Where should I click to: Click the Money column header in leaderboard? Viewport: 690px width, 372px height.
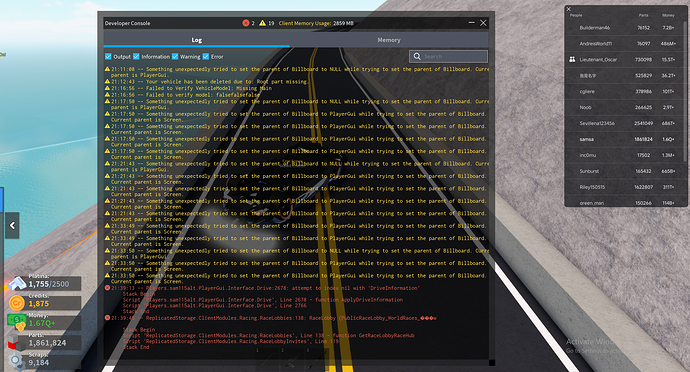[668, 15]
